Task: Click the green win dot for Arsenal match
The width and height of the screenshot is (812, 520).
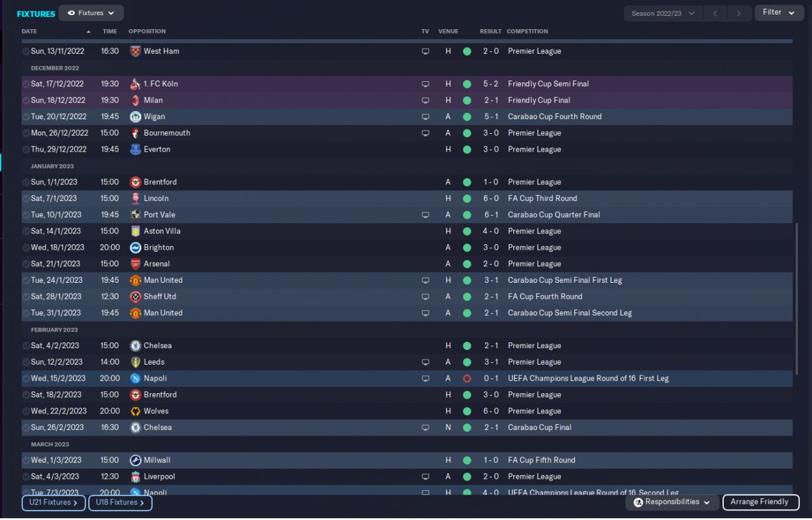Action: click(x=467, y=264)
